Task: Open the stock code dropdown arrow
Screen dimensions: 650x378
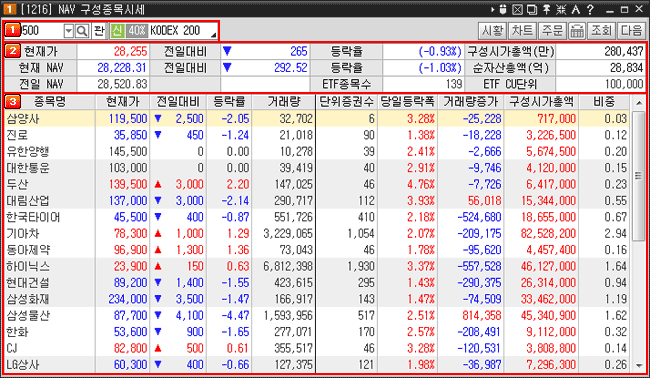Action: tap(69, 31)
